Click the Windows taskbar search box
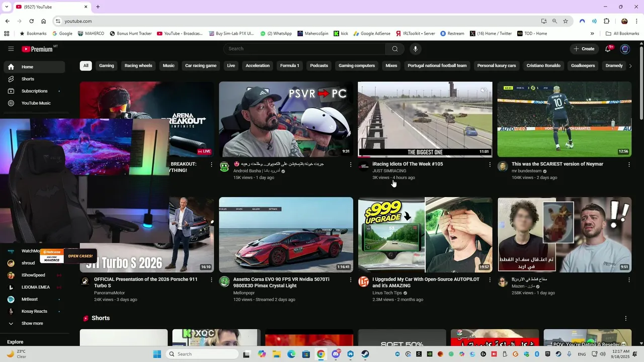Screen dimensions: 644x362 click(202, 354)
